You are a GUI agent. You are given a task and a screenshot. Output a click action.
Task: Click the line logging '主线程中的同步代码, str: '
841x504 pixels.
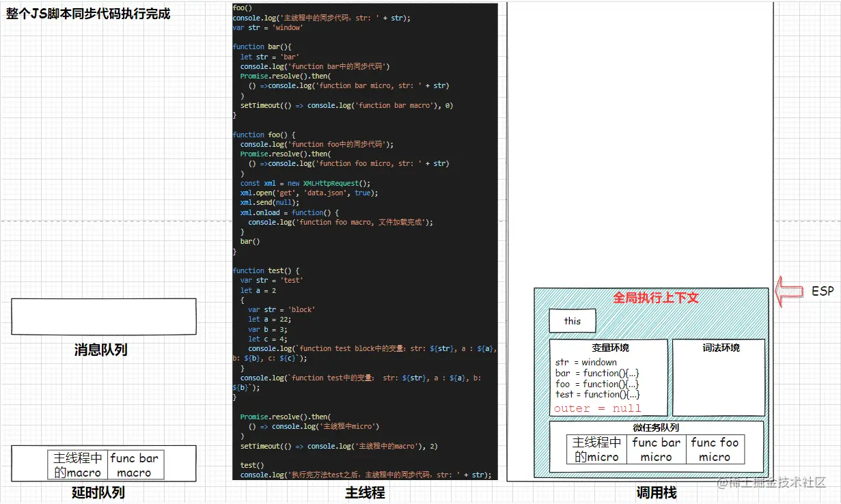coord(321,18)
